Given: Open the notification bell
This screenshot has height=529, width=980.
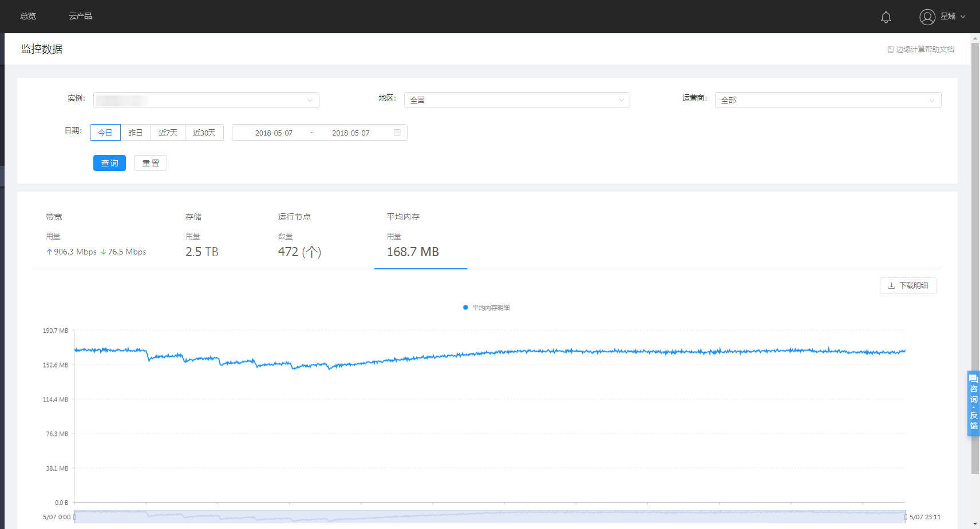Looking at the screenshot, I should (886, 17).
